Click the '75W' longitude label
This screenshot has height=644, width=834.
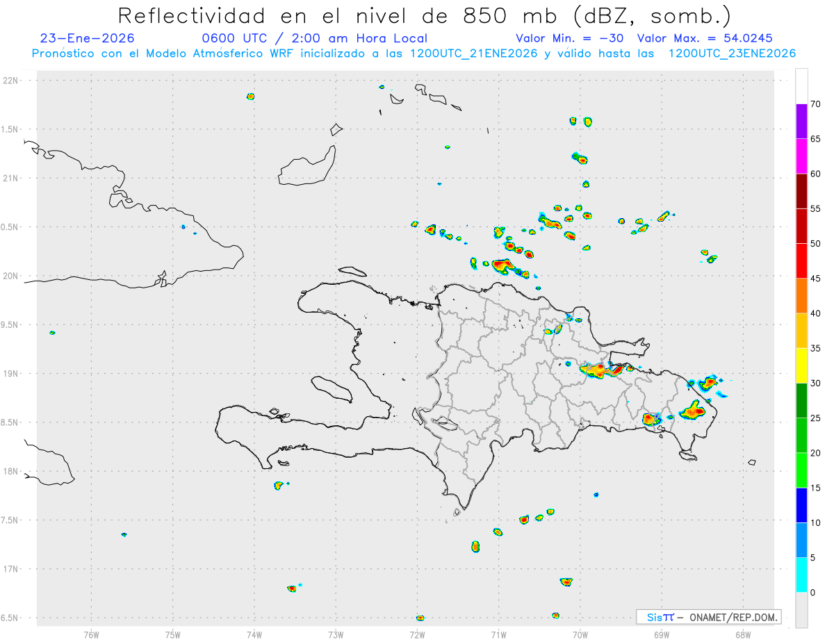pos(172,634)
